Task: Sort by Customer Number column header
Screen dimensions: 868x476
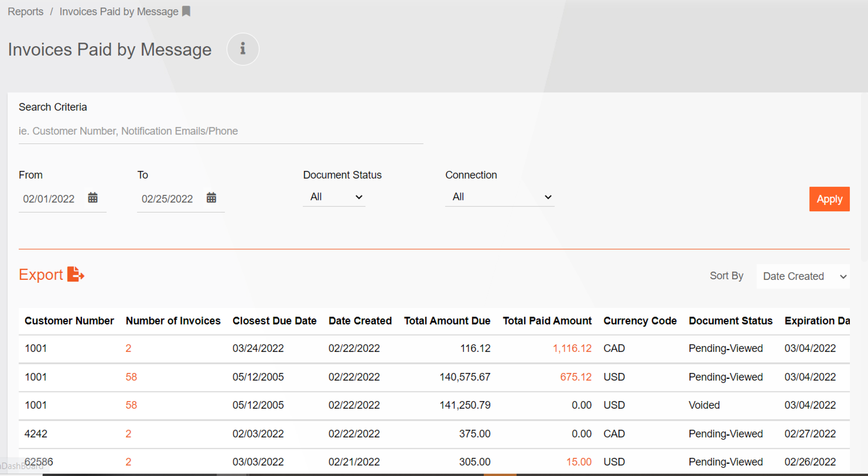Action: [x=69, y=321]
